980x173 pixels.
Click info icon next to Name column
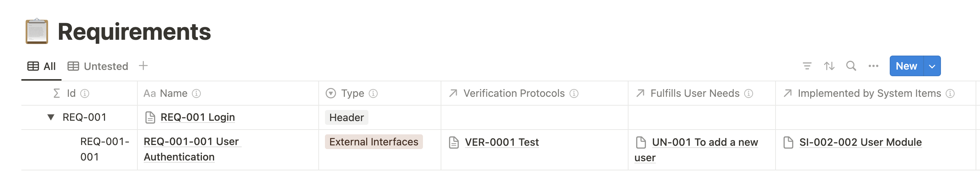click(196, 93)
